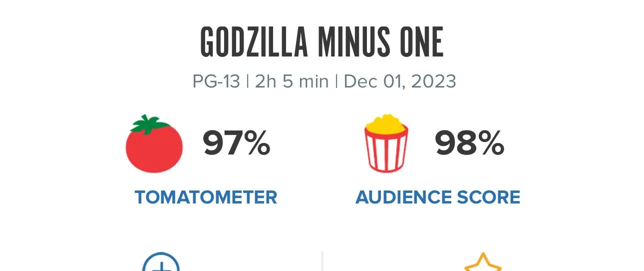Click the vertical divider below the scores
644x271 pixels.
(x=322, y=261)
